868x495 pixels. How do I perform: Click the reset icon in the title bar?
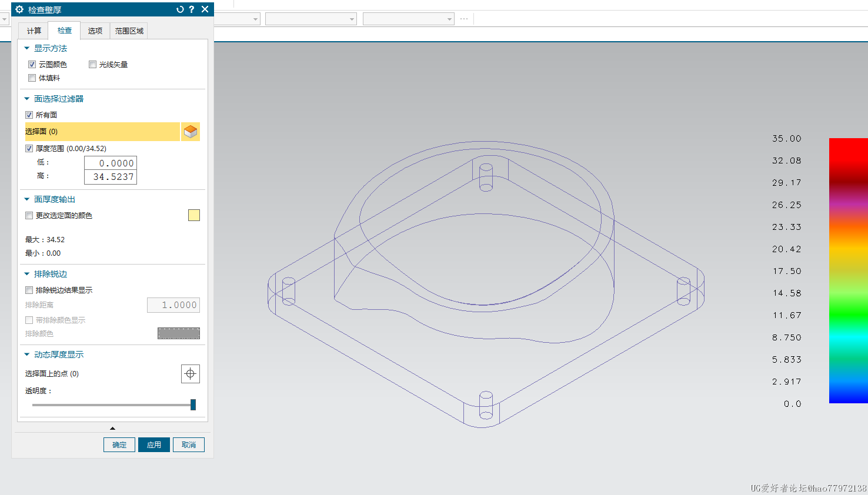tap(180, 9)
